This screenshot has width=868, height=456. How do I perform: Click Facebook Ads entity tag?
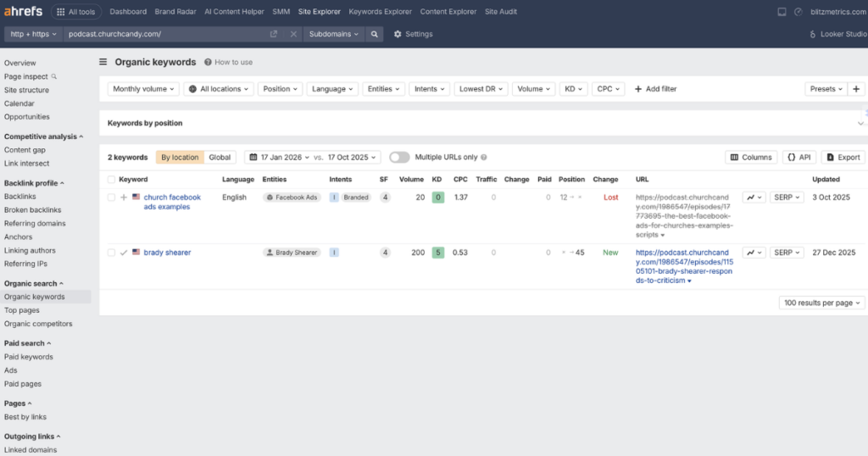coord(292,197)
